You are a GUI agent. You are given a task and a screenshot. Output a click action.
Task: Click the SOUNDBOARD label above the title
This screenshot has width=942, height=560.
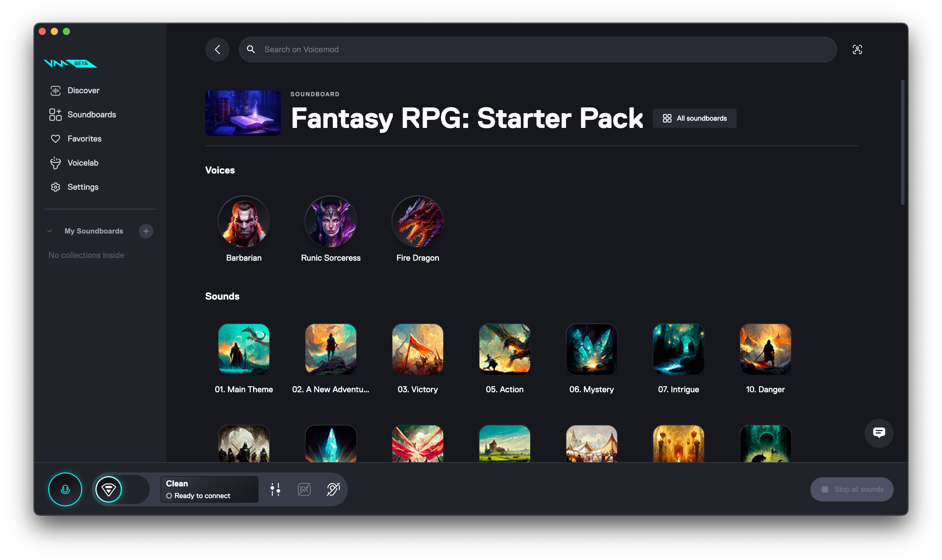click(315, 94)
